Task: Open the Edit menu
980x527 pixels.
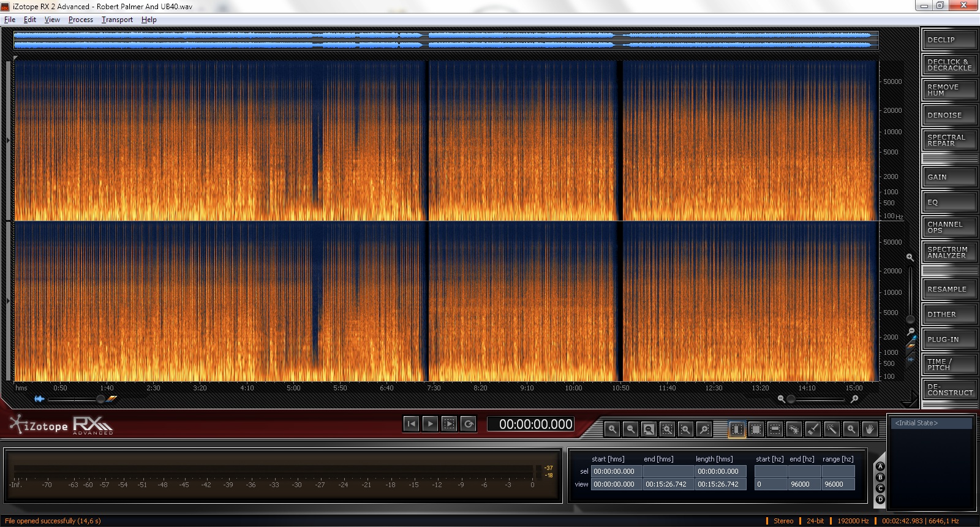Action: click(30, 20)
